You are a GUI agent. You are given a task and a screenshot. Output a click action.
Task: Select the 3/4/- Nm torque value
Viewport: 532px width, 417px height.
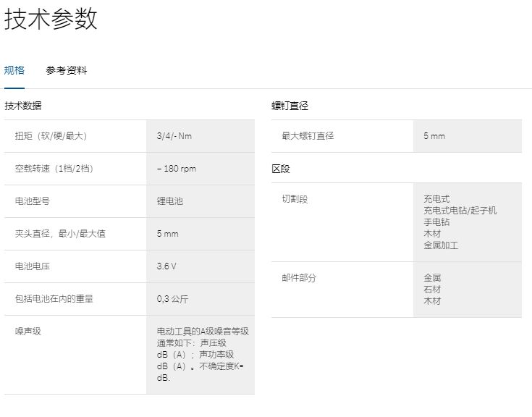click(174, 136)
